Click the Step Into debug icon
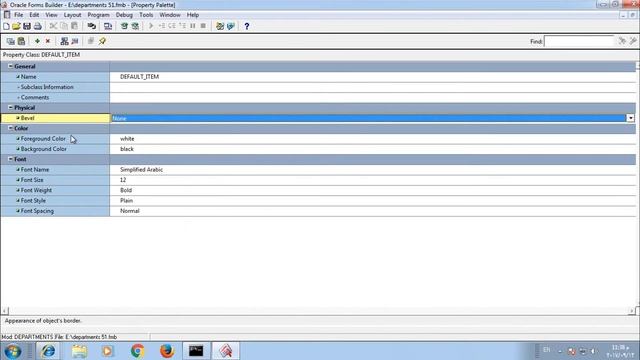 tap(162, 26)
